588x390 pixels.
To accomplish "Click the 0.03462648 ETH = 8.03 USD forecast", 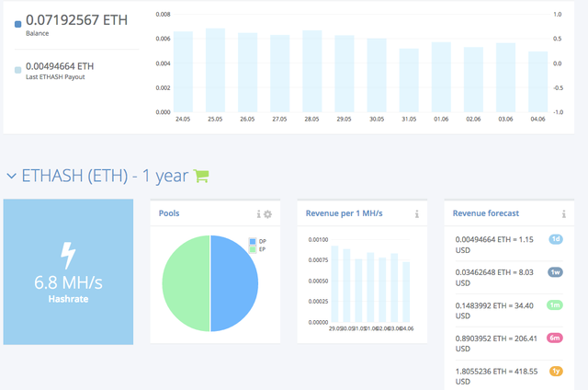I will tap(494, 278).
